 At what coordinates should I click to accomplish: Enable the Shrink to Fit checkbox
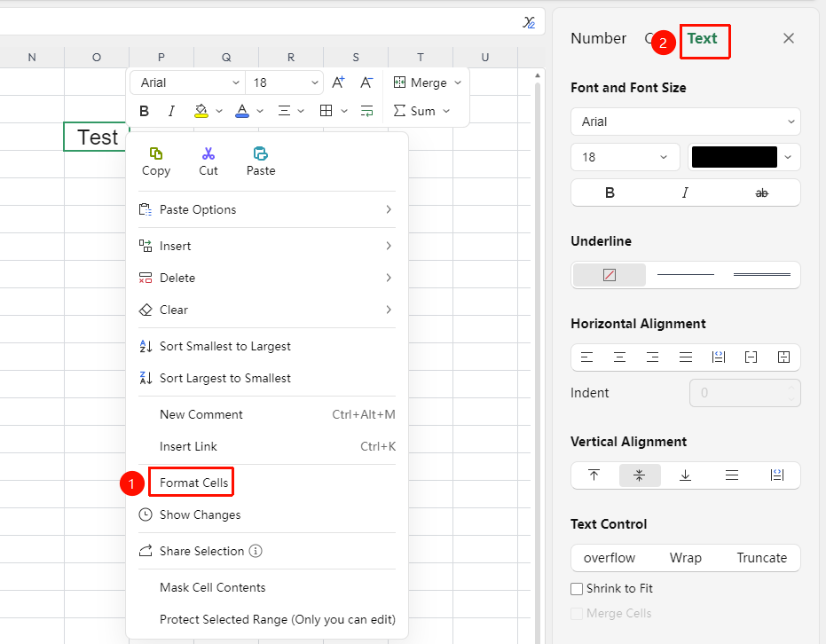(577, 589)
